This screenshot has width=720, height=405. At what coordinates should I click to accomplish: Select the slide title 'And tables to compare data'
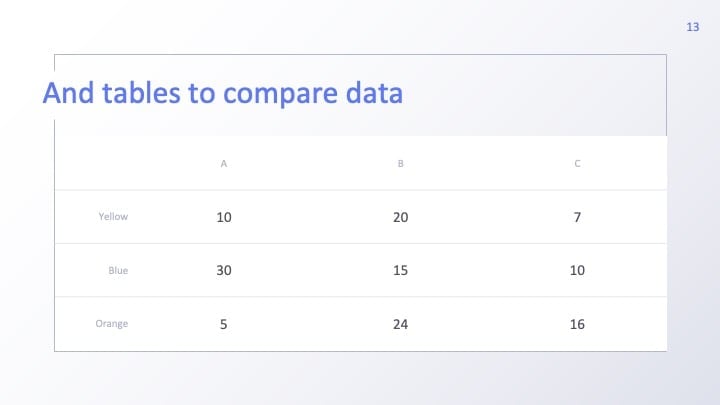pos(223,93)
